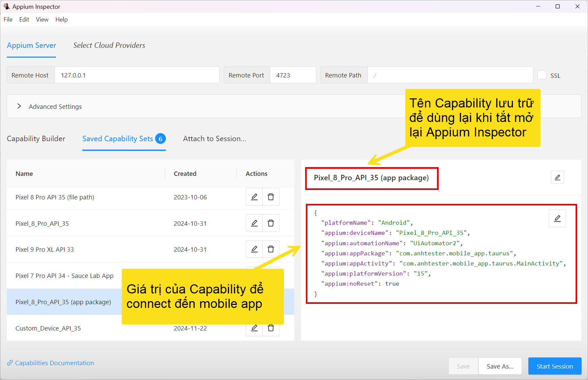Click the Actions column header

[256, 173]
